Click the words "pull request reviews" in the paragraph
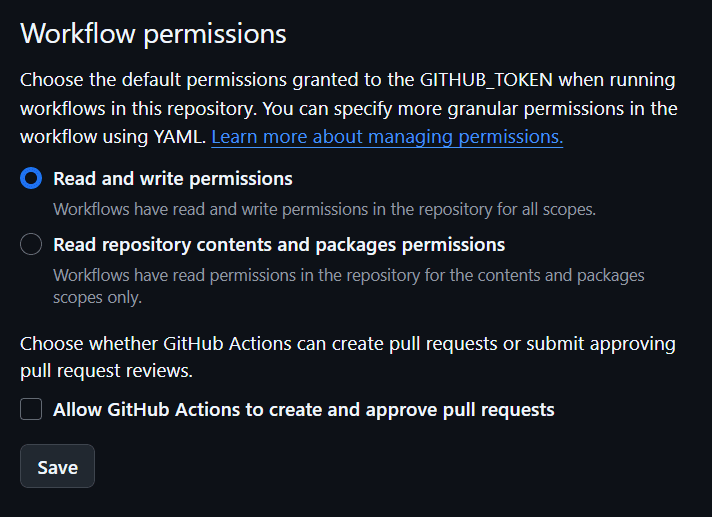Screen dimensions: 712x517 [105, 371]
